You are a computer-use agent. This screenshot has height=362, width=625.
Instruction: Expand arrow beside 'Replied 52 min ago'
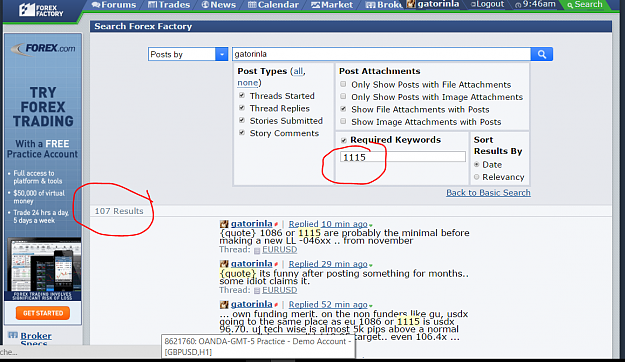(x=371, y=306)
